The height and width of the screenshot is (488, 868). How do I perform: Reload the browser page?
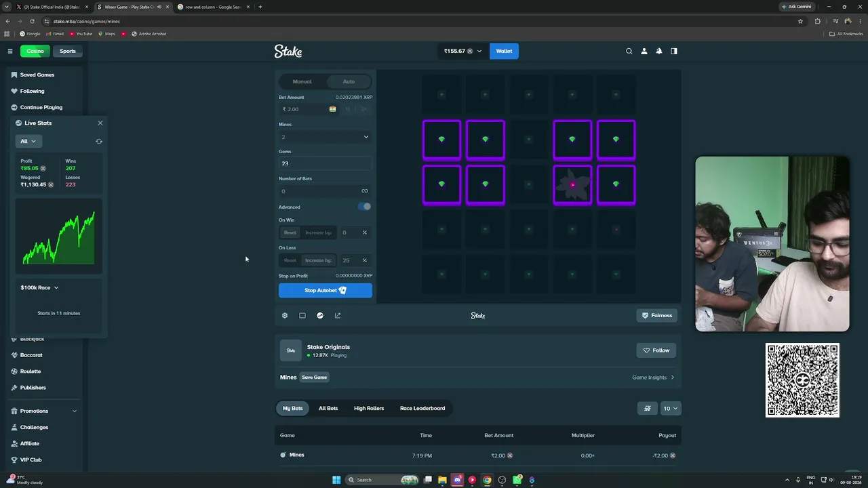32,21
